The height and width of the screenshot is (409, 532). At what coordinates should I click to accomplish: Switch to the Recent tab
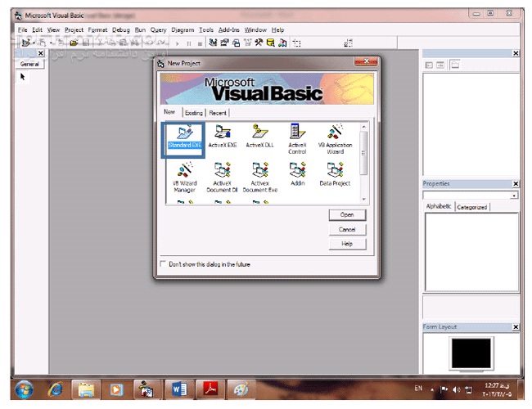click(x=218, y=113)
